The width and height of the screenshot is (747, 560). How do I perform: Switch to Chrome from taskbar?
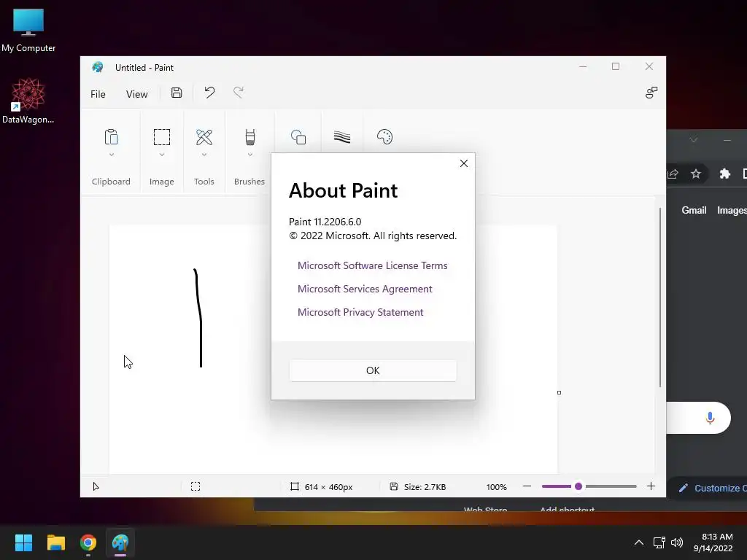click(x=88, y=542)
